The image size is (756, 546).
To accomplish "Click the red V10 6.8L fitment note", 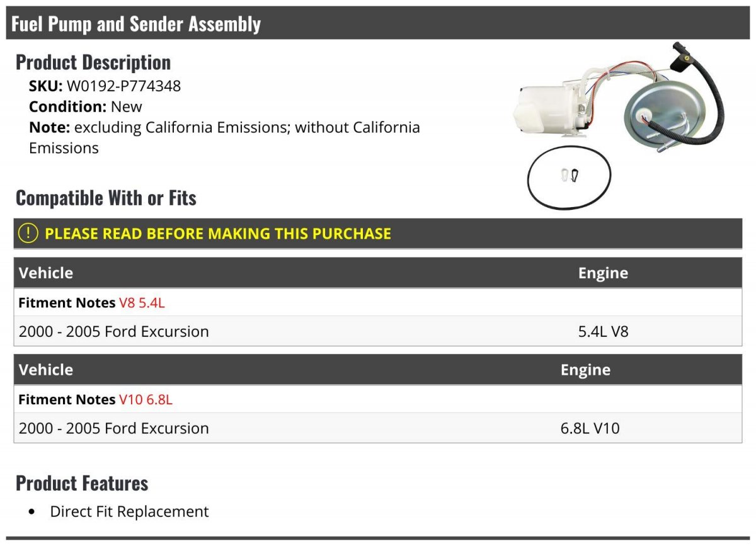I will [146, 399].
